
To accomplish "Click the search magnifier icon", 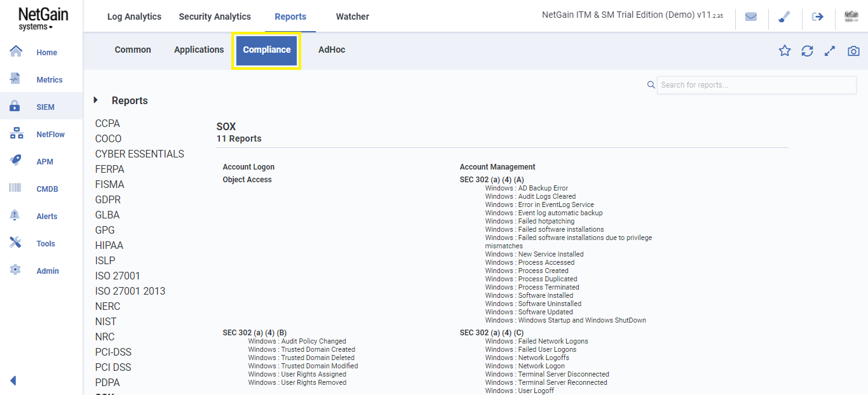I will coord(651,85).
